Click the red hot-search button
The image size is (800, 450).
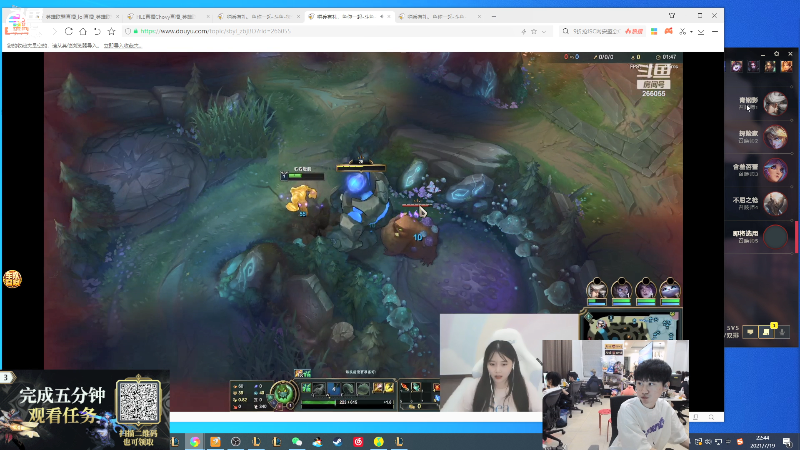[x=634, y=31]
